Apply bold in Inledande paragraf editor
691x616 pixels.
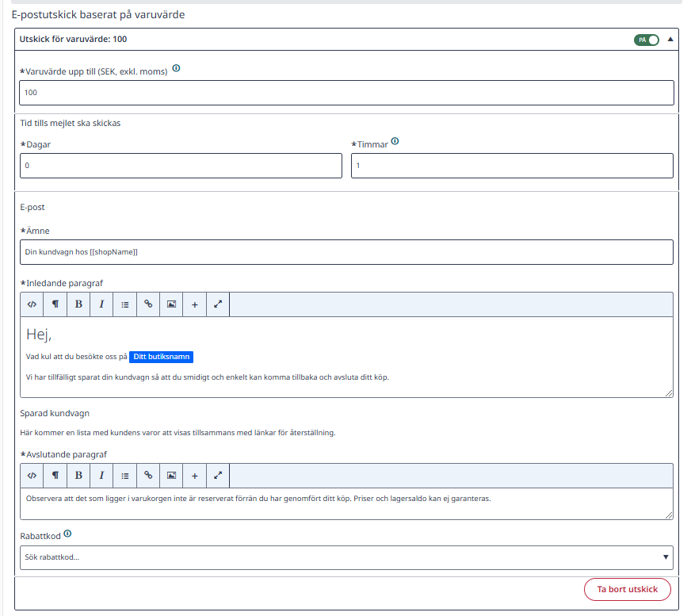(x=78, y=304)
